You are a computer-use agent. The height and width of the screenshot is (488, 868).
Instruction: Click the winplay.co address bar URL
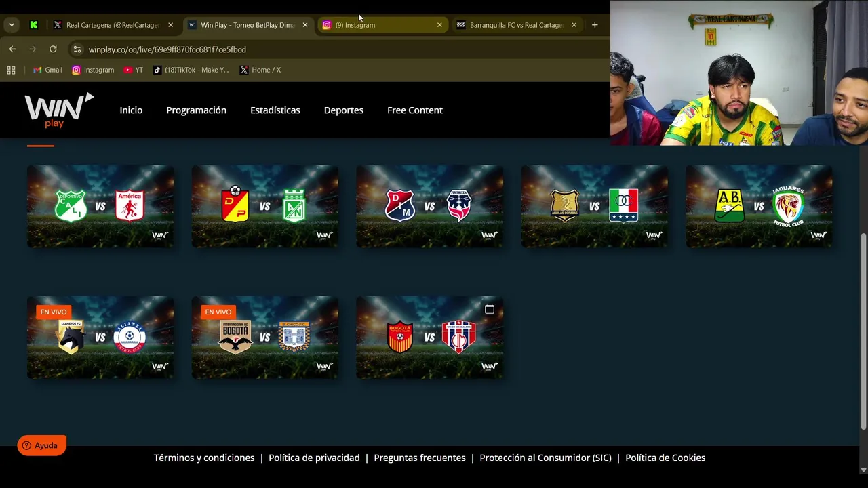tap(167, 49)
